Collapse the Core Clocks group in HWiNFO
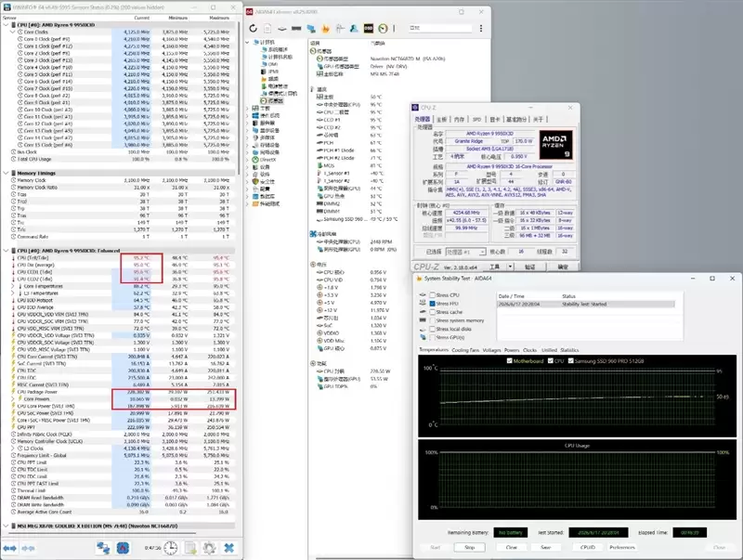Screen dimensions: 743x560 click(13, 32)
